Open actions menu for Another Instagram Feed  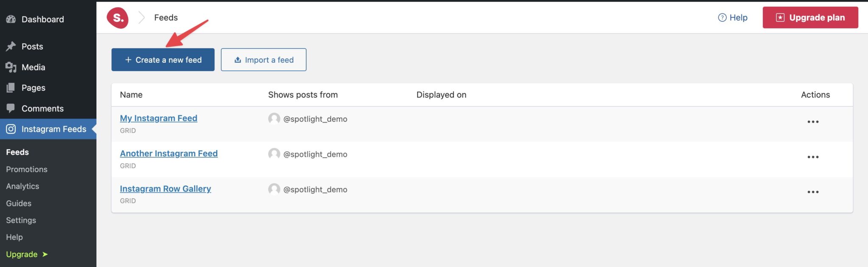click(813, 157)
